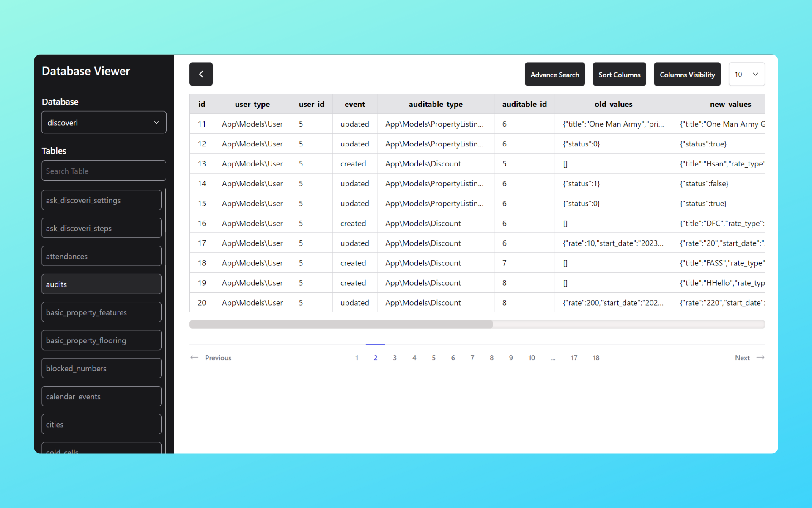Open the discoveri database dropdown
812x508 pixels.
pyautogui.click(x=104, y=122)
